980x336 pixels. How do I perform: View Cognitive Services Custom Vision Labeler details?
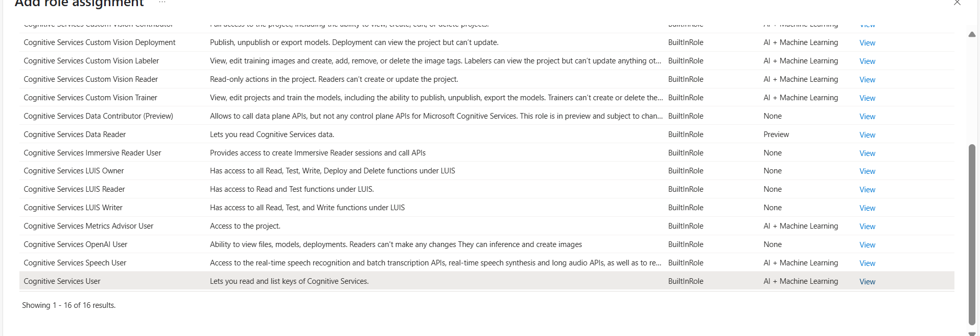(867, 61)
